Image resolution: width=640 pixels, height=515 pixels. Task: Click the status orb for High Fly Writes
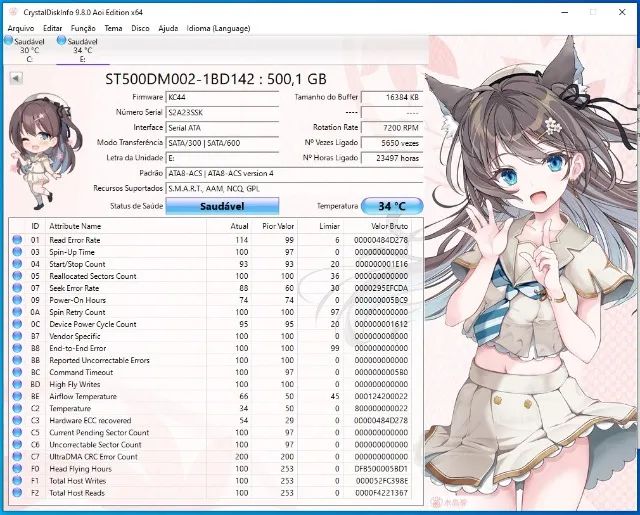click(17, 384)
